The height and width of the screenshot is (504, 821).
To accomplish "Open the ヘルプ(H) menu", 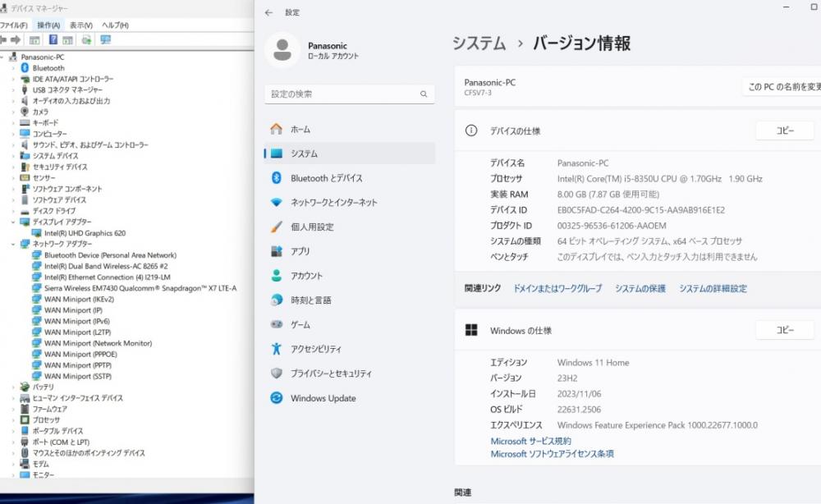I will pyautogui.click(x=115, y=25).
